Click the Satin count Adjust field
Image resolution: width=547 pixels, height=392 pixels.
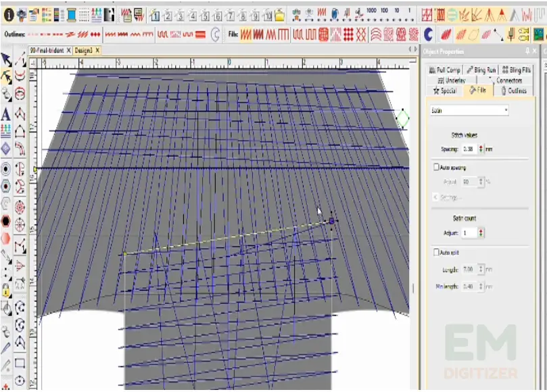pyautogui.click(x=469, y=233)
